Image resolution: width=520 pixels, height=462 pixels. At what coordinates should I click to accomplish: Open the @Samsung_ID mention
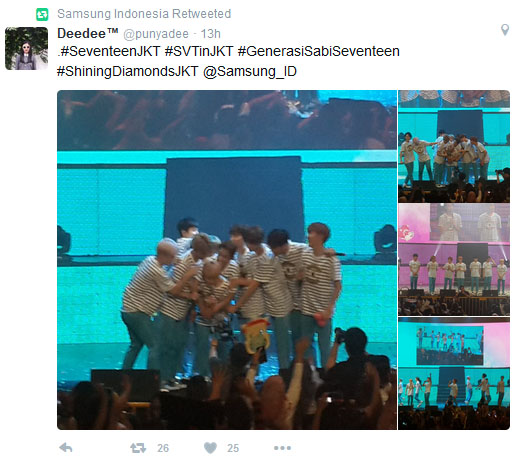(x=250, y=71)
